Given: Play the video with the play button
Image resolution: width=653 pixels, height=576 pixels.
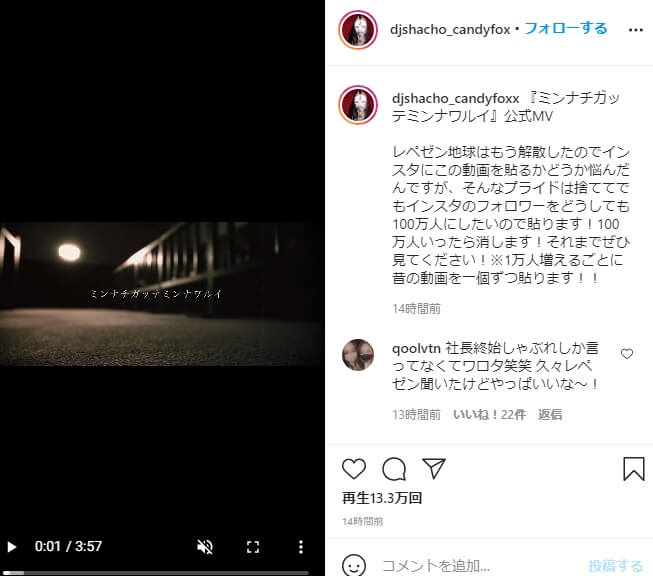Looking at the screenshot, I should 12,547.
